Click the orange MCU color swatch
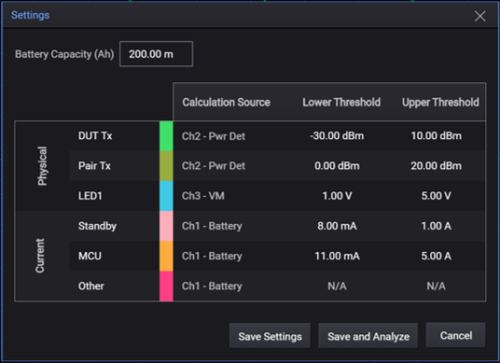This screenshot has width=500, height=363. pos(166,256)
